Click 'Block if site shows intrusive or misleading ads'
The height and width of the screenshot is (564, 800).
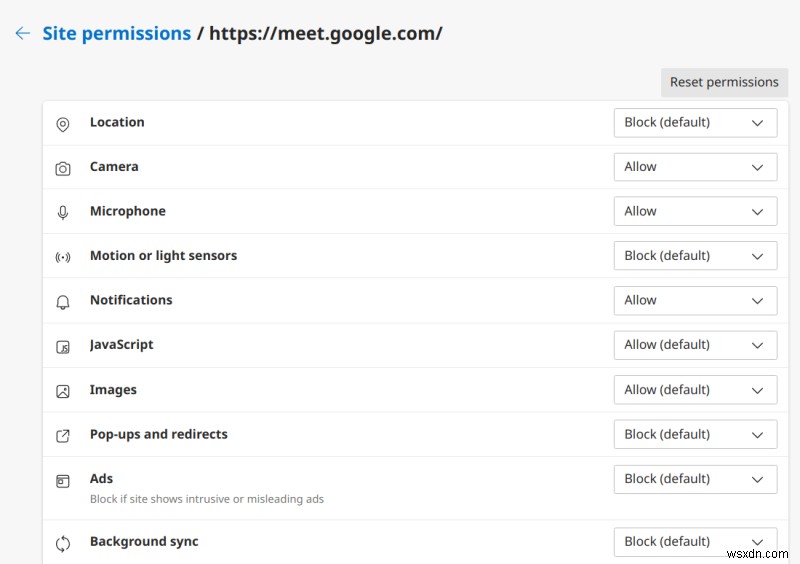pos(207,499)
